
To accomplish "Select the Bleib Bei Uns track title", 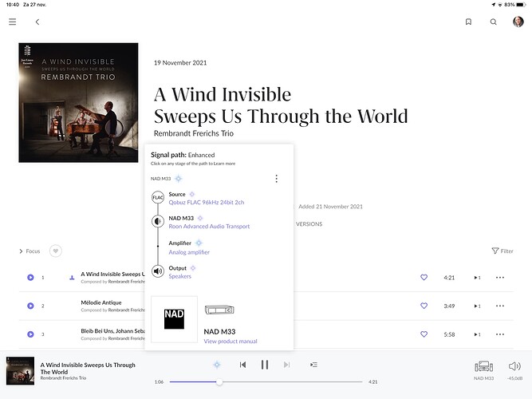I will [x=113, y=330].
